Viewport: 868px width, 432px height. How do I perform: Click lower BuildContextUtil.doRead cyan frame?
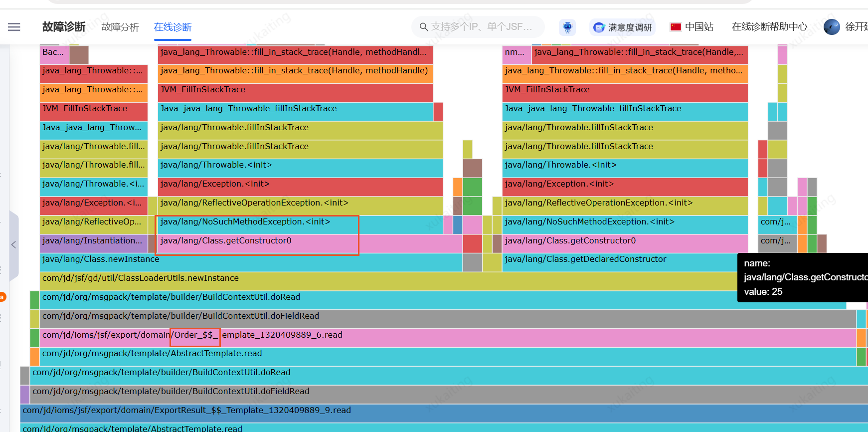point(449,376)
